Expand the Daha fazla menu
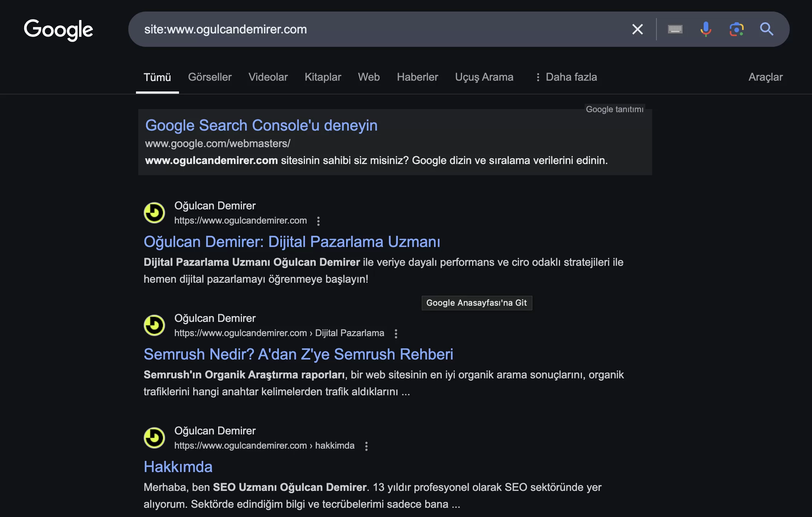Viewport: 812px width, 517px height. click(566, 77)
